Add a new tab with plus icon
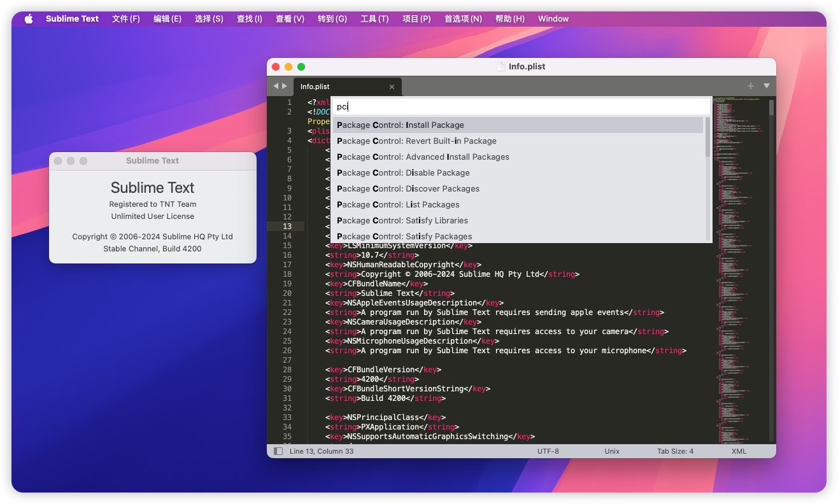 (751, 86)
